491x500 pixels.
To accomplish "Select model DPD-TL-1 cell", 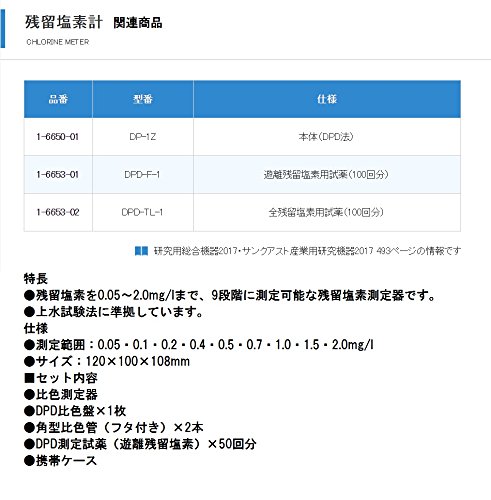I will tap(143, 212).
